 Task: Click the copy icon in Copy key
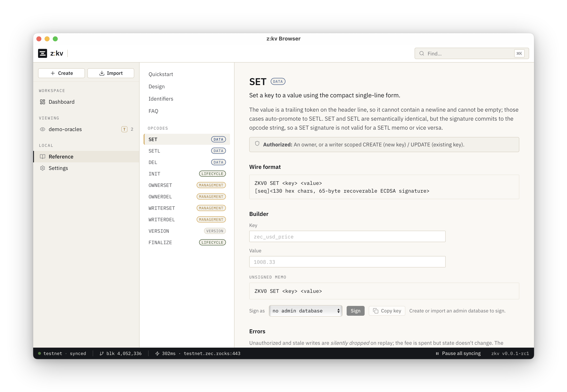(x=375, y=311)
